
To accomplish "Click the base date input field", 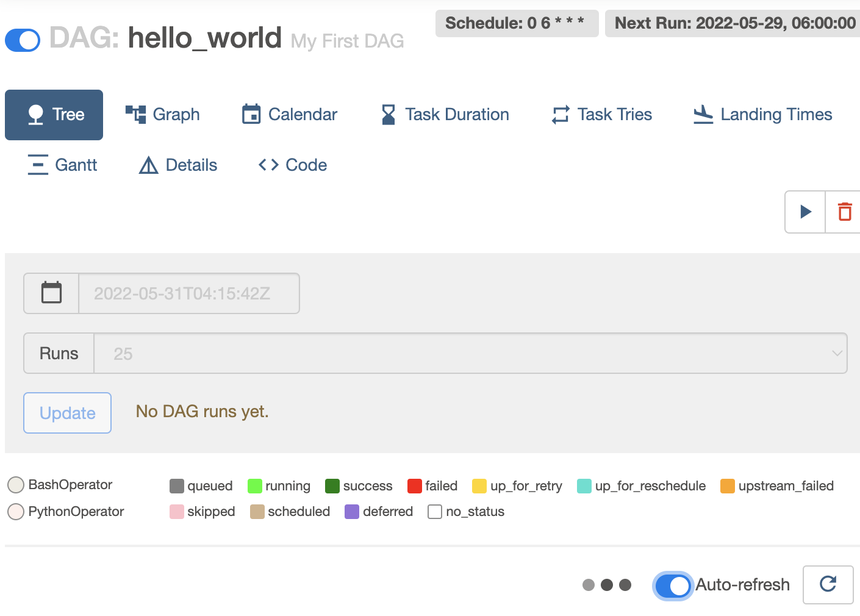I will point(189,293).
